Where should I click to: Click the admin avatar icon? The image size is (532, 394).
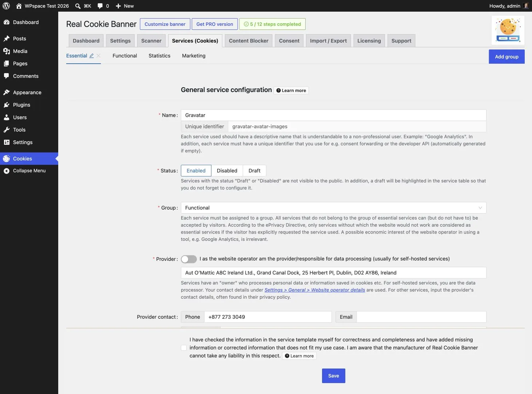[x=526, y=6]
